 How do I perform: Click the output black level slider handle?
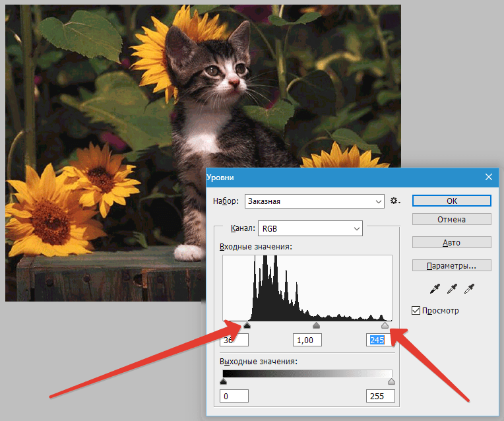pos(224,381)
